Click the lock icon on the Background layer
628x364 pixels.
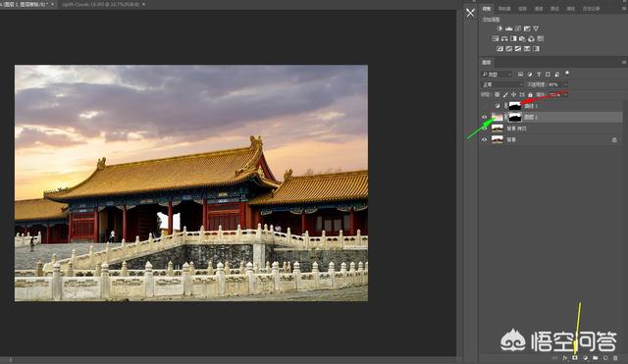tap(614, 139)
